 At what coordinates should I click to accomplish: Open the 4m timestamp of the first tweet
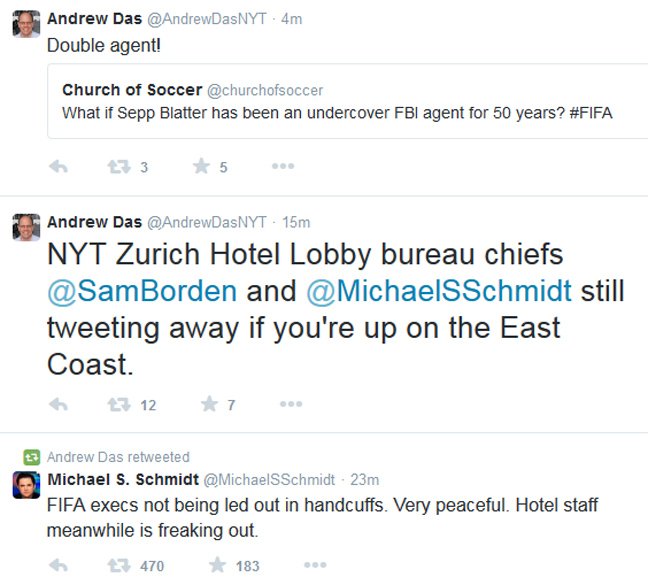click(291, 19)
